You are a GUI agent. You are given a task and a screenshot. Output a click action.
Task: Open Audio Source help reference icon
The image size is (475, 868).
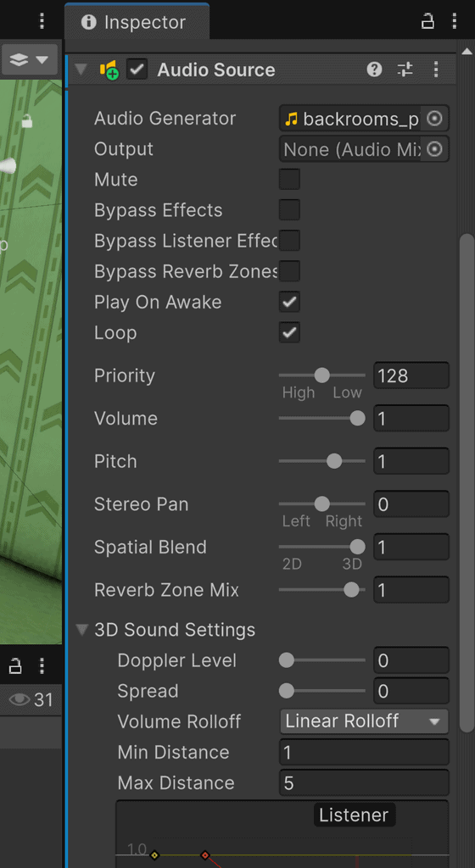click(x=374, y=70)
